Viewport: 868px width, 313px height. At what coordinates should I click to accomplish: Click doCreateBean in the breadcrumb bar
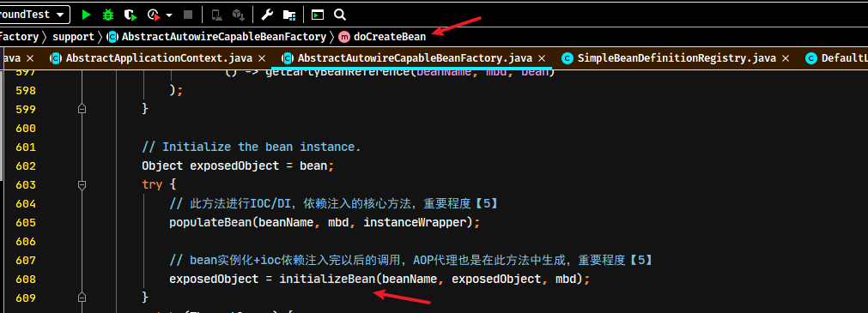click(390, 37)
